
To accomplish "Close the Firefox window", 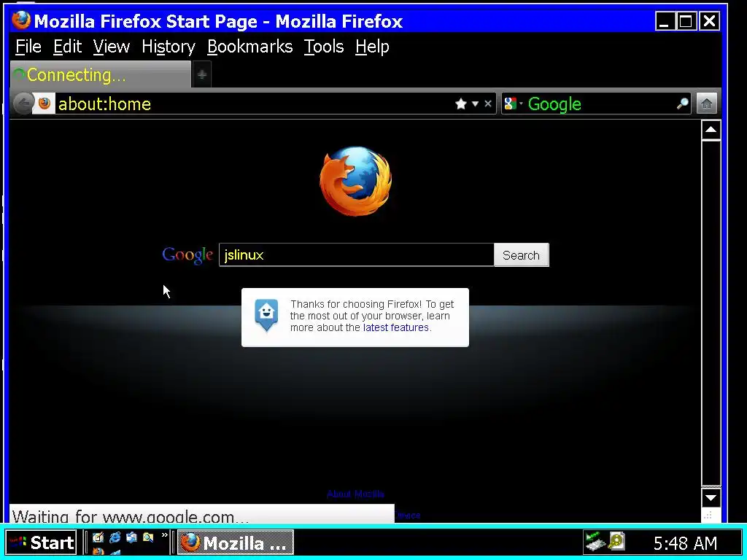I will click(x=709, y=21).
